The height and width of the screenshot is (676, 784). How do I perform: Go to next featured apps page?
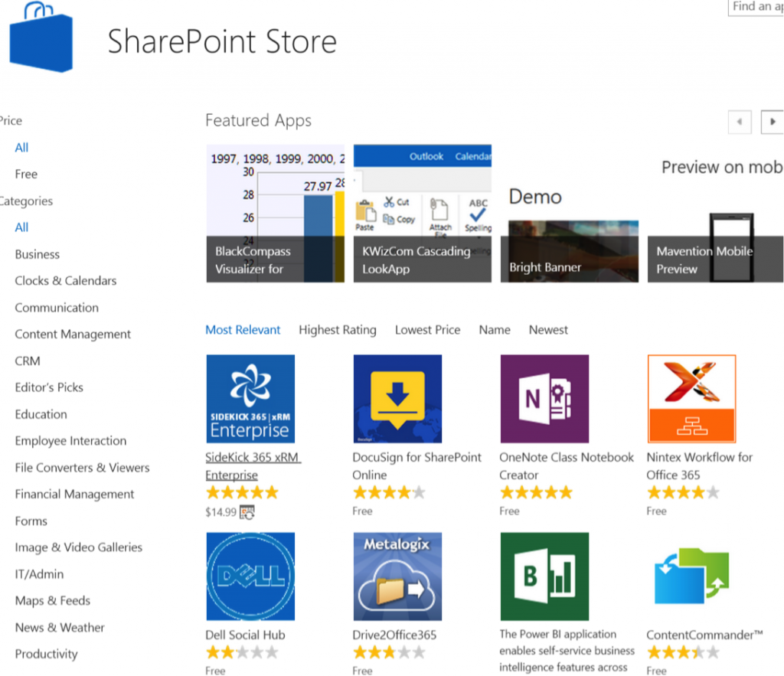[772, 122]
